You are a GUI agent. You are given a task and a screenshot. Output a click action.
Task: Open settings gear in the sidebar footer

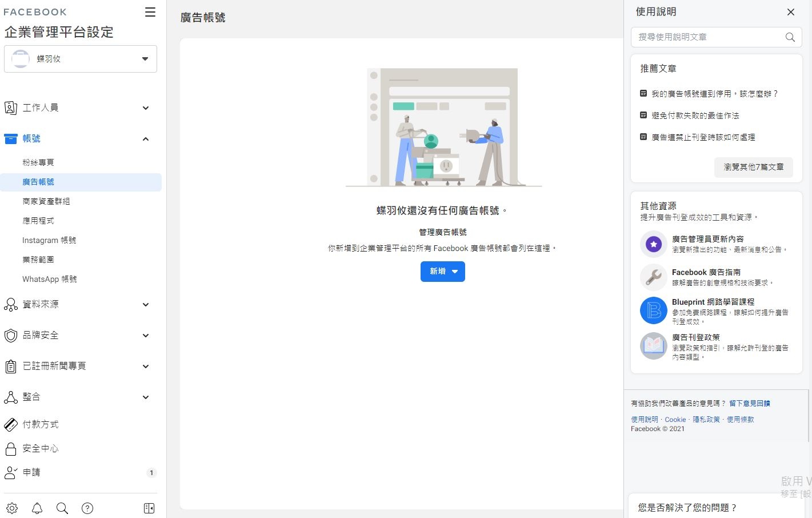12,508
